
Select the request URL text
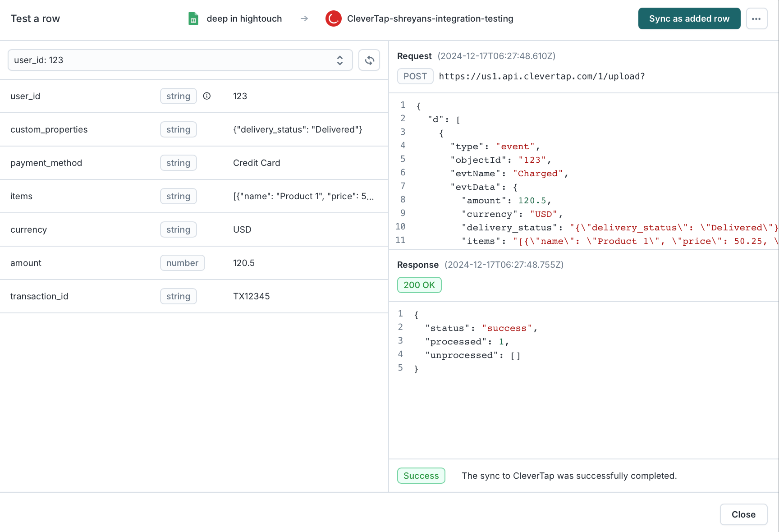542,76
